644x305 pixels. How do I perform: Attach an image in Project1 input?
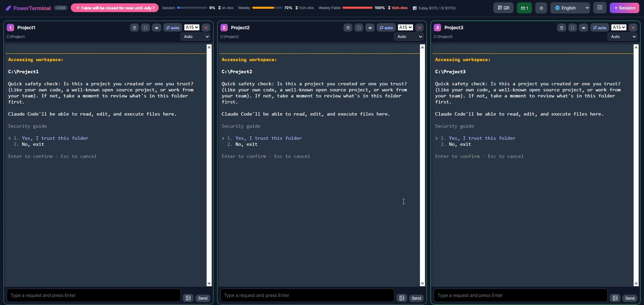pos(188,298)
